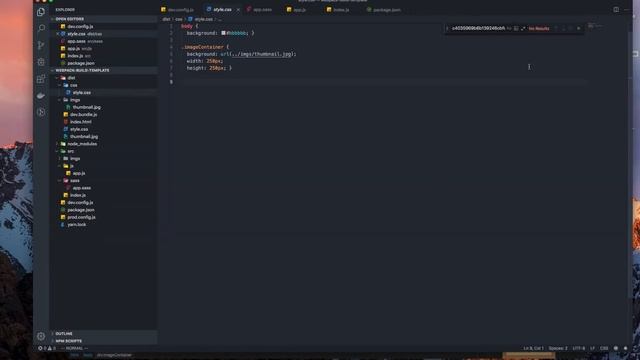Viewport: 640px width, 360px height.
Task: Change indentation via Spaces in status bar
Action: click(558, 349)
